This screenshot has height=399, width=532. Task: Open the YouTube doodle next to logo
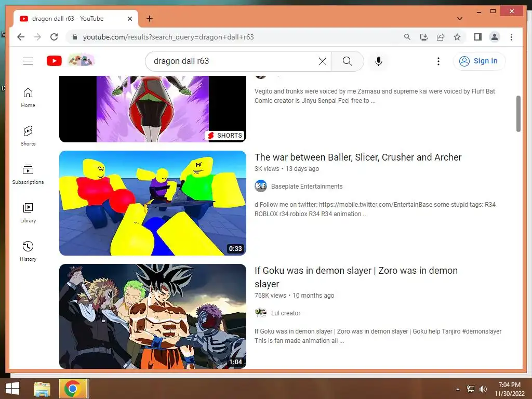pos(81,61)
